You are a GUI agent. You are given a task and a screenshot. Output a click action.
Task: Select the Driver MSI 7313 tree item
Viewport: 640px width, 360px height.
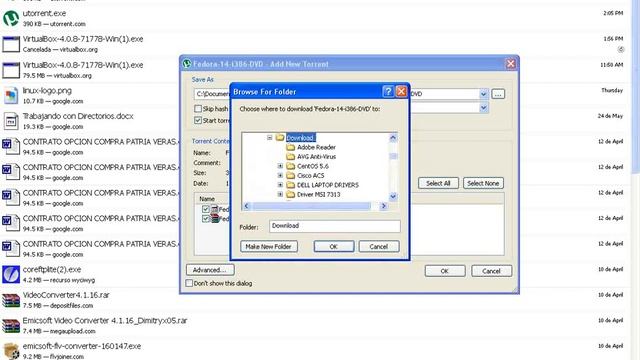point(318,194)
